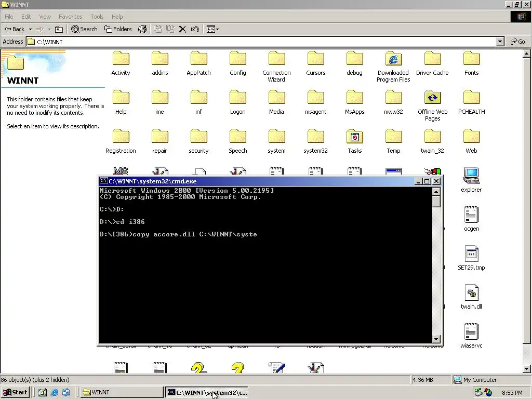Select the twain_32 folder
The width and height of the screenshot is (532, 399).
tap(432, 141)
